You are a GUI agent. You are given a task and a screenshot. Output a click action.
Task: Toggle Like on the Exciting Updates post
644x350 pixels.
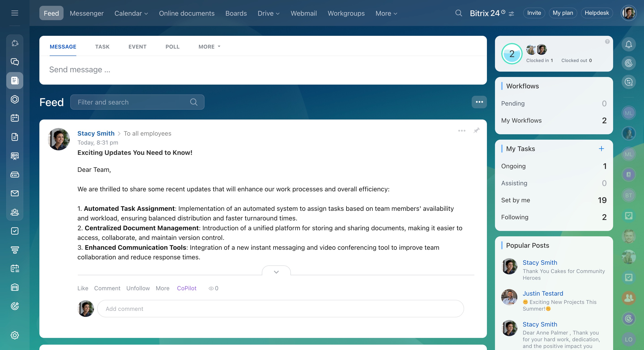coord(83,288)
